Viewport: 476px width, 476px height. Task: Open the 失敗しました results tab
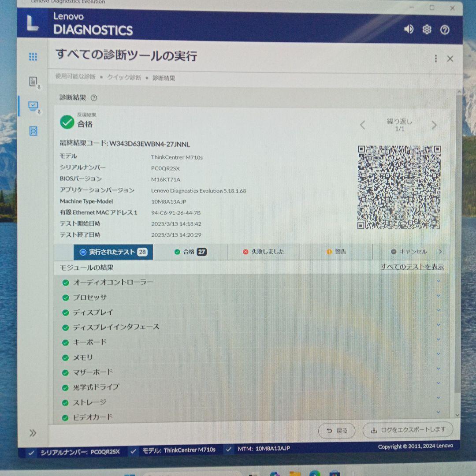coord(264,252)
